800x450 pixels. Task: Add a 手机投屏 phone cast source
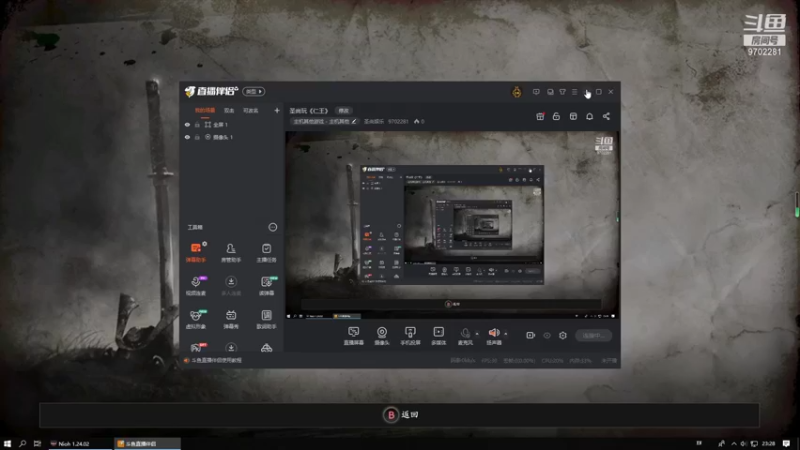[410, 336]
